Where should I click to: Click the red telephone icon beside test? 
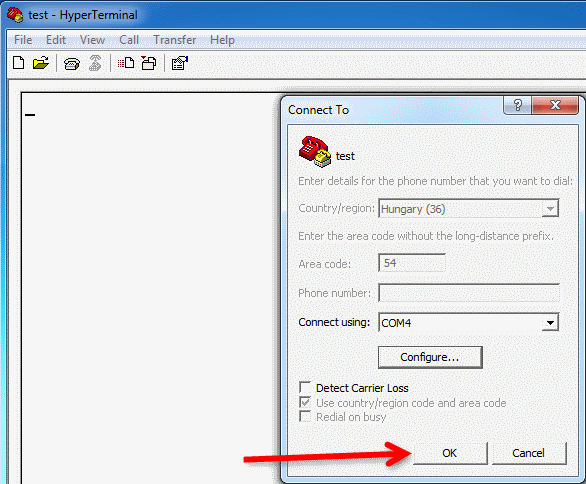(315, 151)
